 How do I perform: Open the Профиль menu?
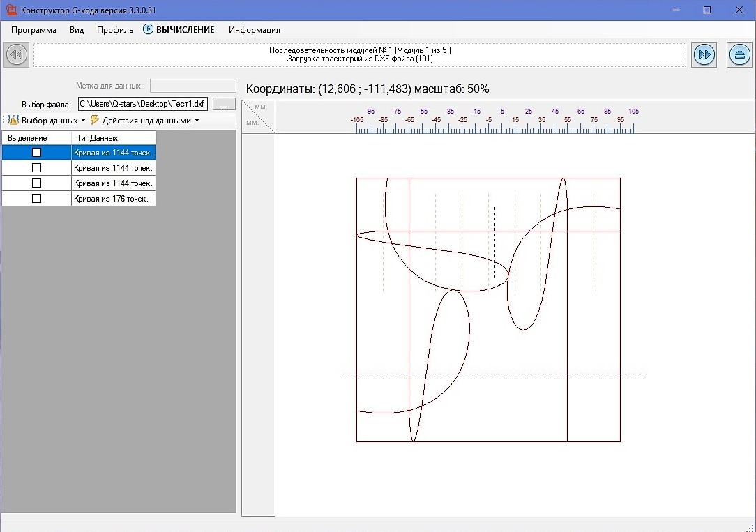click(115, 30)
